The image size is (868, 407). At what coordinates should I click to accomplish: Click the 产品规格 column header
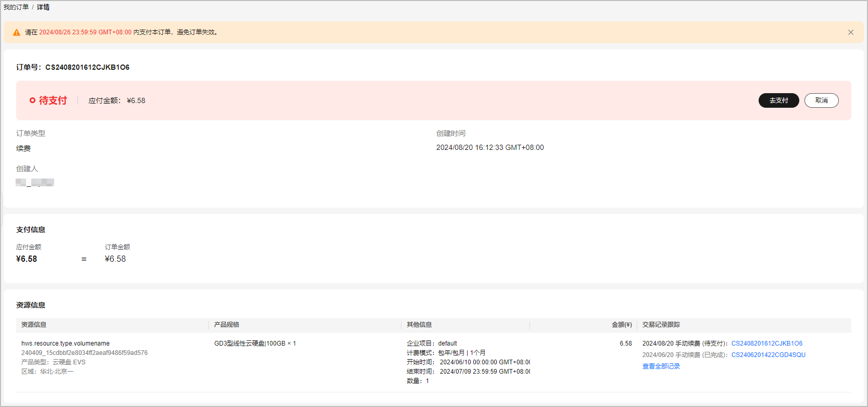[227, 325]
